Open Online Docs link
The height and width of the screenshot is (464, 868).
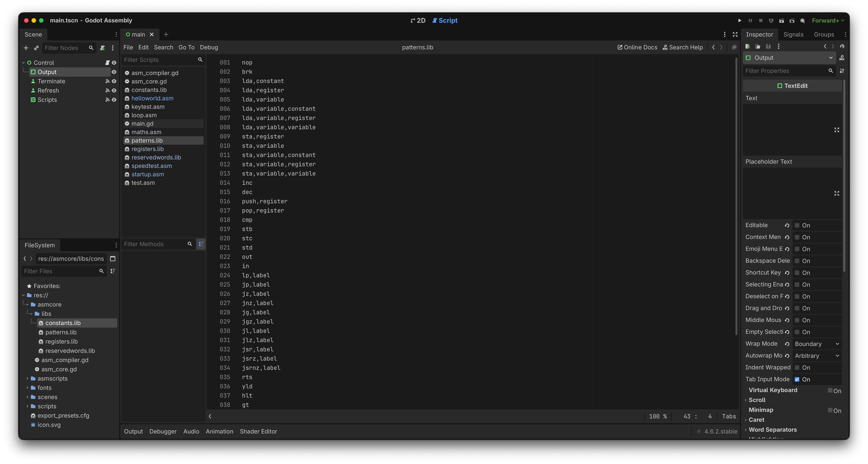(x=637, y=47)
